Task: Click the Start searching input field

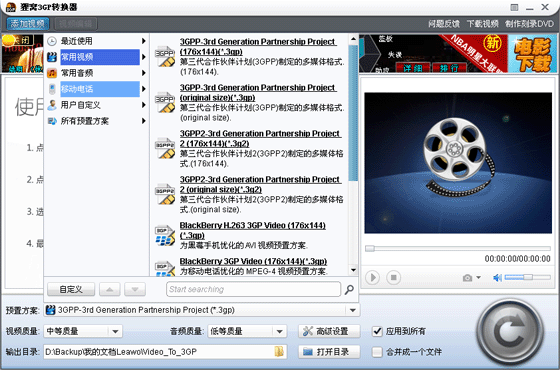Action: [x=253, y=289]
